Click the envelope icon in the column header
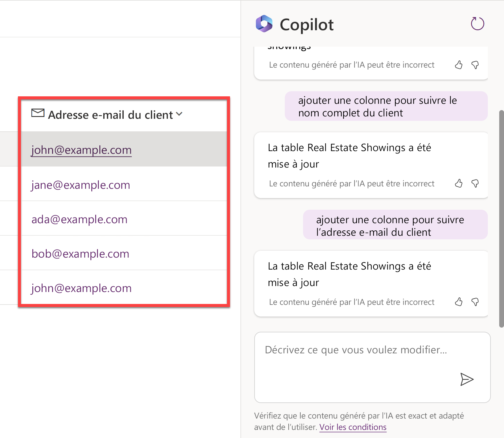The image size is (504, 438). tap(38, 113)
